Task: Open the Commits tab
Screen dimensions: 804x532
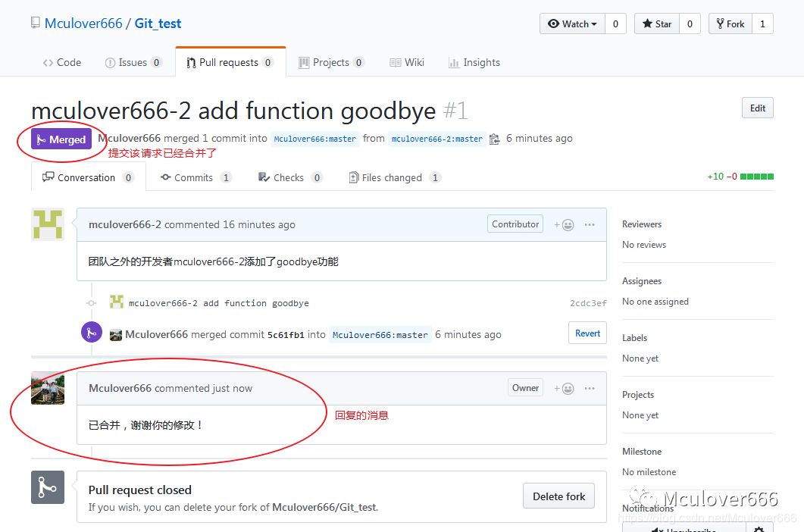Action: tap(196, 177)
